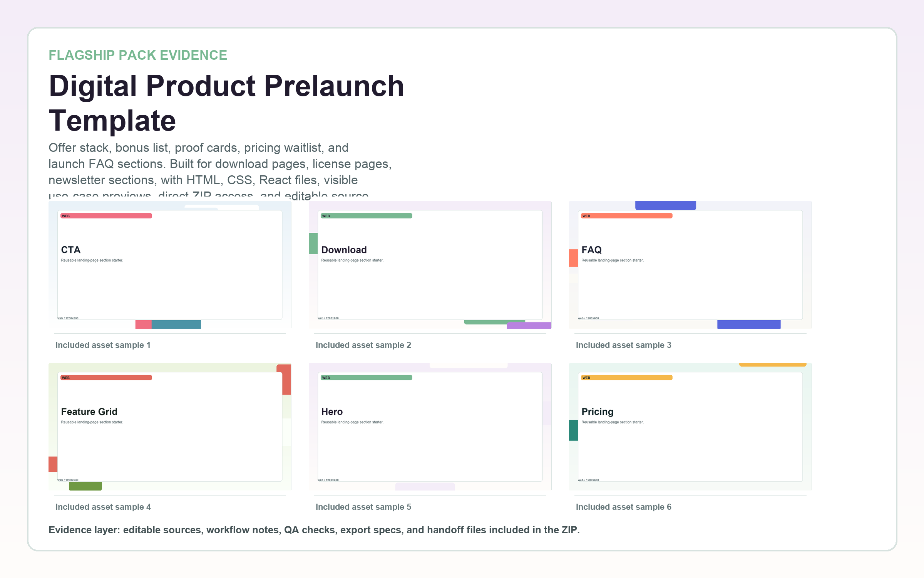Viewport: 924px width, 578px height.
Task: Open the Download asset sample thumbnail
Action: point(430,265)
